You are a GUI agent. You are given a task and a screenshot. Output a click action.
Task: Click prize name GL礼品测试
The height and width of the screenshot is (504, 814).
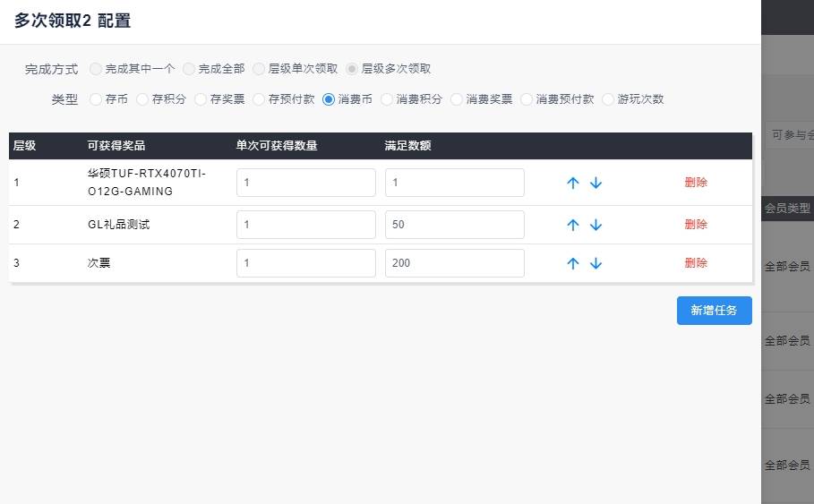[119, 224]
